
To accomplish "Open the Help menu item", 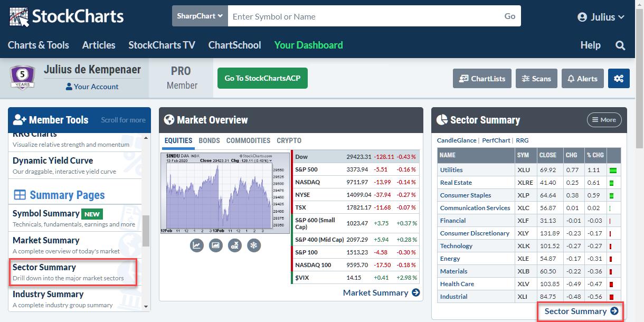I will (x=590, y=45).
